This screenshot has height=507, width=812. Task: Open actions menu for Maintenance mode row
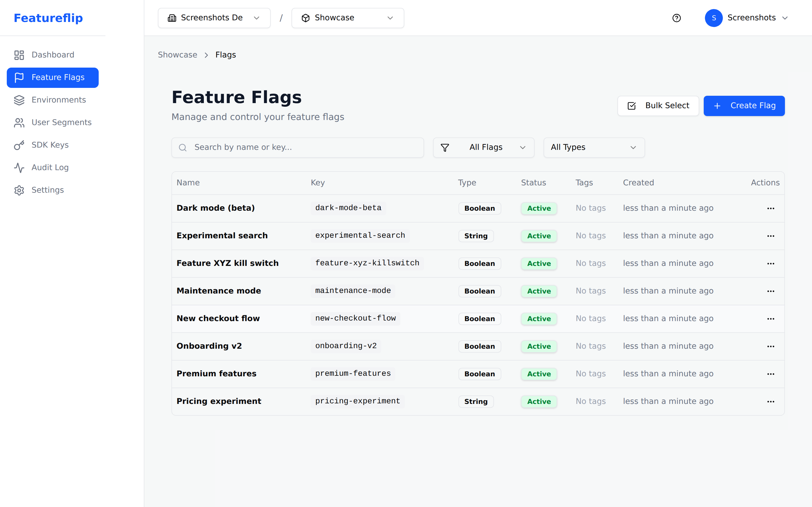[x=770, y=291]
